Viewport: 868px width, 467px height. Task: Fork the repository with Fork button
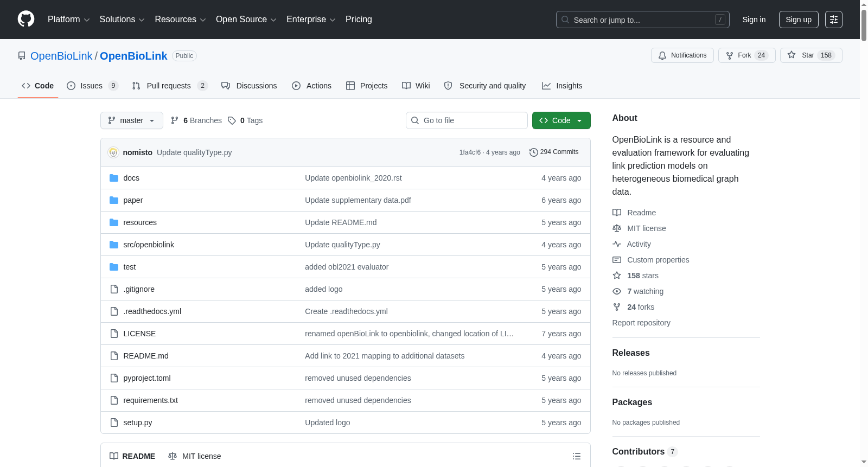[747, 55]
